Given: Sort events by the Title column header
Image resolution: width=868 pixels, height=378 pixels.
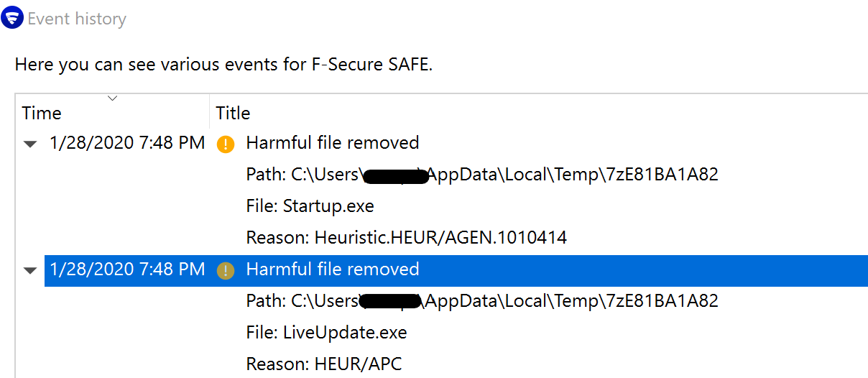Looking at the screenshot, I should (x=233, y=113).
